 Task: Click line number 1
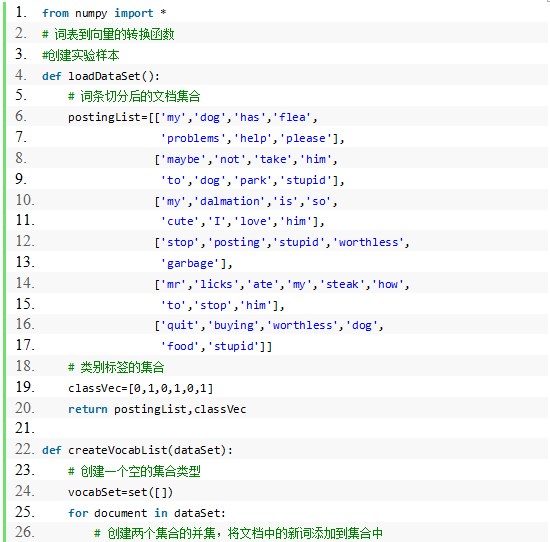click(x=21, y=12)
